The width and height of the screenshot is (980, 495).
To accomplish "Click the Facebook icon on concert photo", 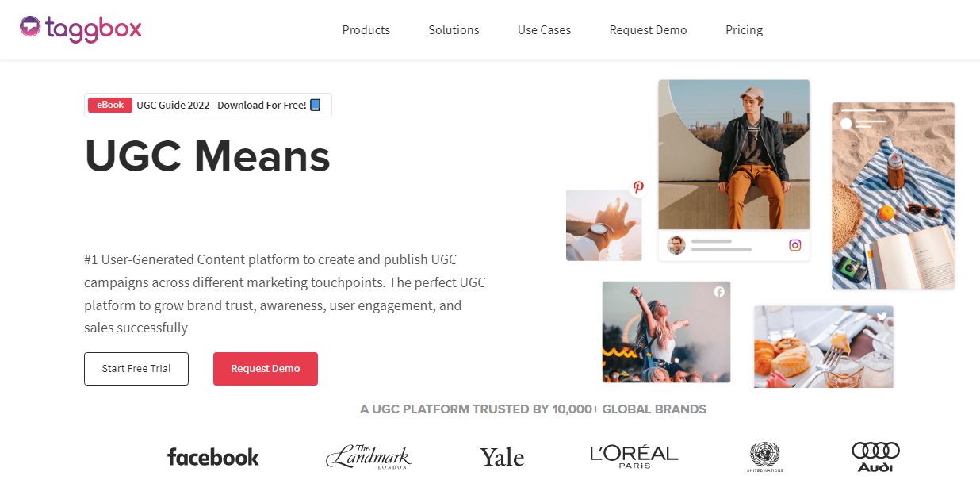I will 719,292.
